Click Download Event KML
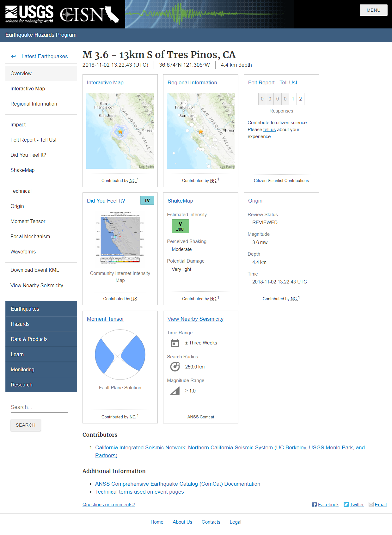Image resolution: width=392 pixels, height=535 pixels. pos(41,270)
